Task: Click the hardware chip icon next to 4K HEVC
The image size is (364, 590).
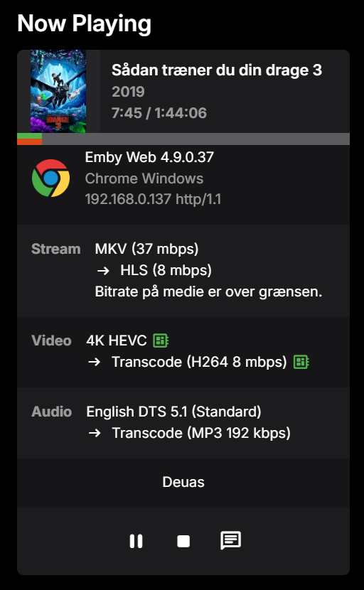Action: (x=161, y=340)
